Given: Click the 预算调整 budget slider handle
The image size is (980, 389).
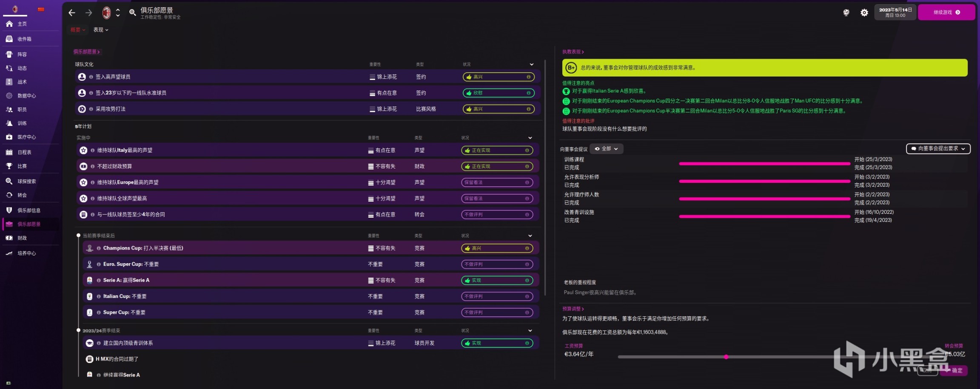Looking at the screenshot, I should click(726, 357).
